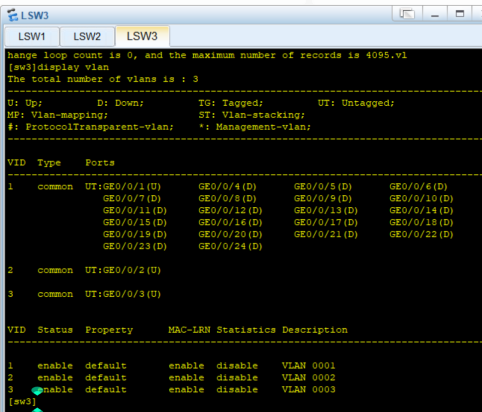Click port GE0/0/9(D)
Screen dimensions: 482x412
323,199
